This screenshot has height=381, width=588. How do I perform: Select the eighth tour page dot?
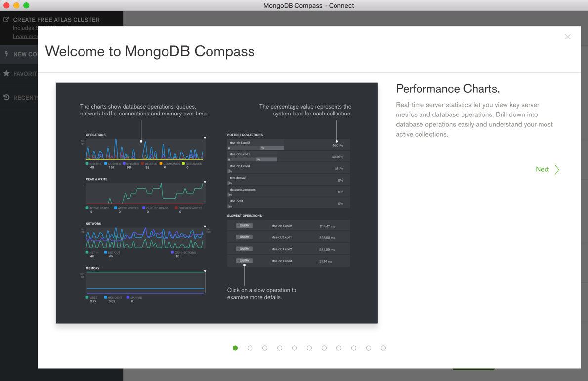(x=338, y=348)
